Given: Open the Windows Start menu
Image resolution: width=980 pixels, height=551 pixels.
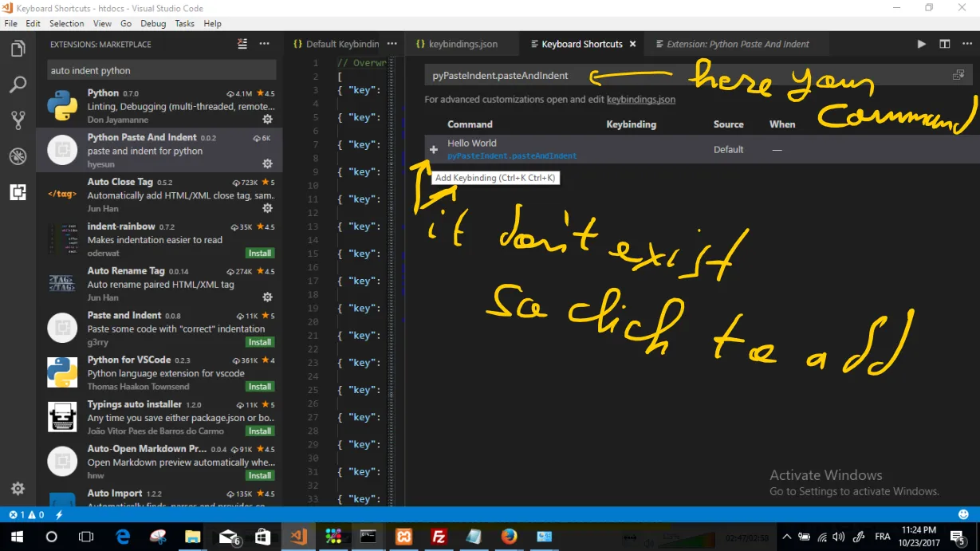Looking at the screenshot, I should [x=17, y=537].
